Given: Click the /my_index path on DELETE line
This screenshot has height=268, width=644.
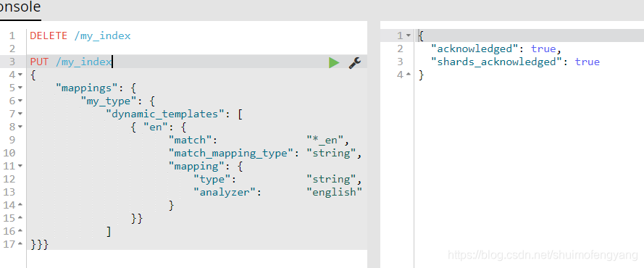Looking at the screenshot, I should point(102,36).
